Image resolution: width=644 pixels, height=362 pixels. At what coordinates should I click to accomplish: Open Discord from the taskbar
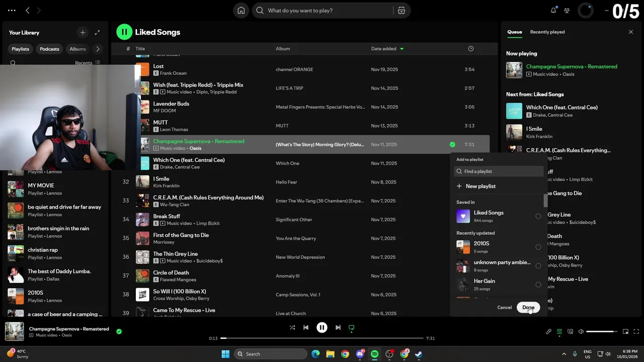pyautogui.click(x=360, y=354)
